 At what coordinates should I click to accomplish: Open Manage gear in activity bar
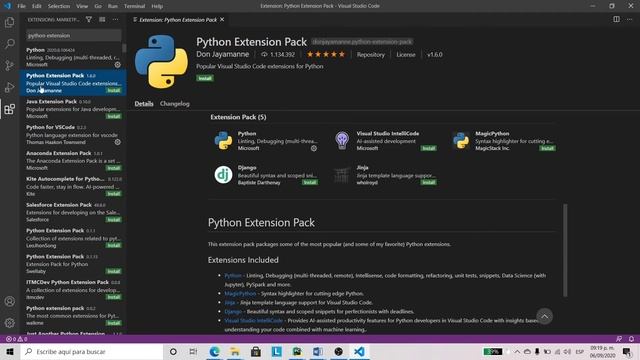point(9,323)
